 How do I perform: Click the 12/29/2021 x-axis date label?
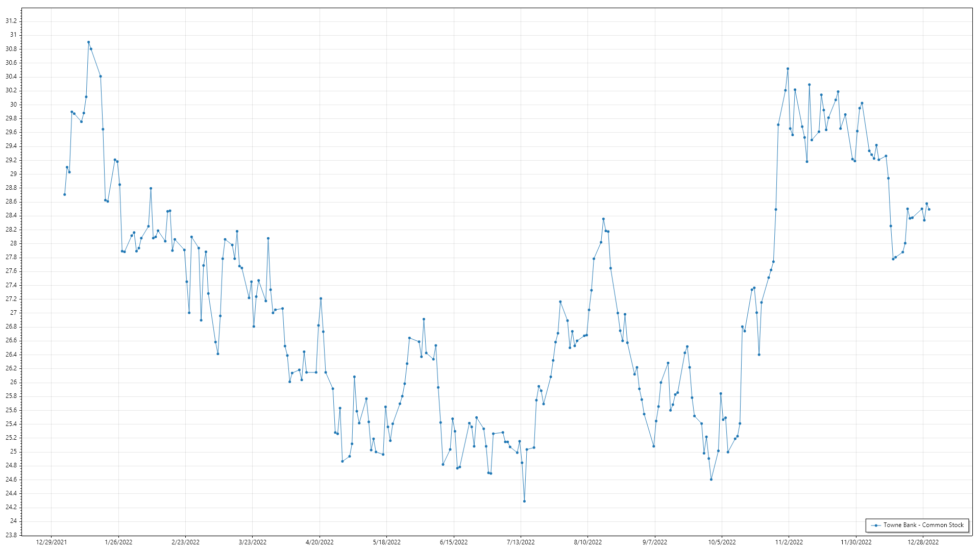click(x=52, y=542)
